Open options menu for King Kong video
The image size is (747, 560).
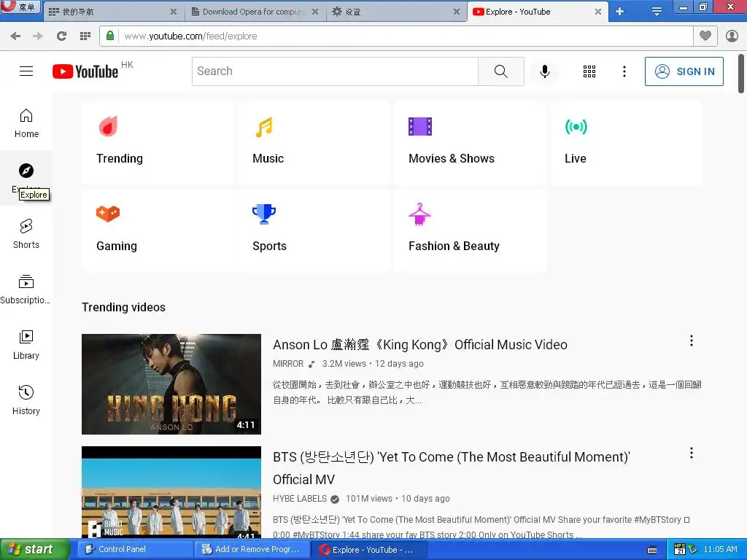click(692, 341)
